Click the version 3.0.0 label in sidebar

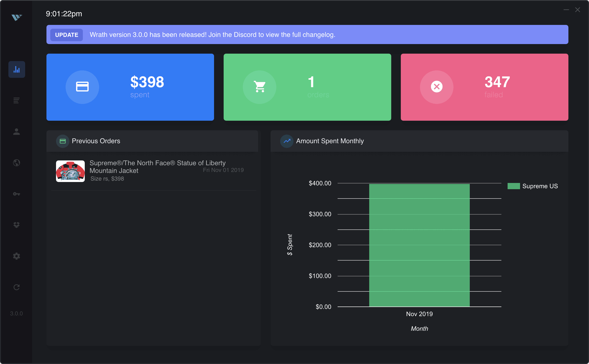point(16,313)
